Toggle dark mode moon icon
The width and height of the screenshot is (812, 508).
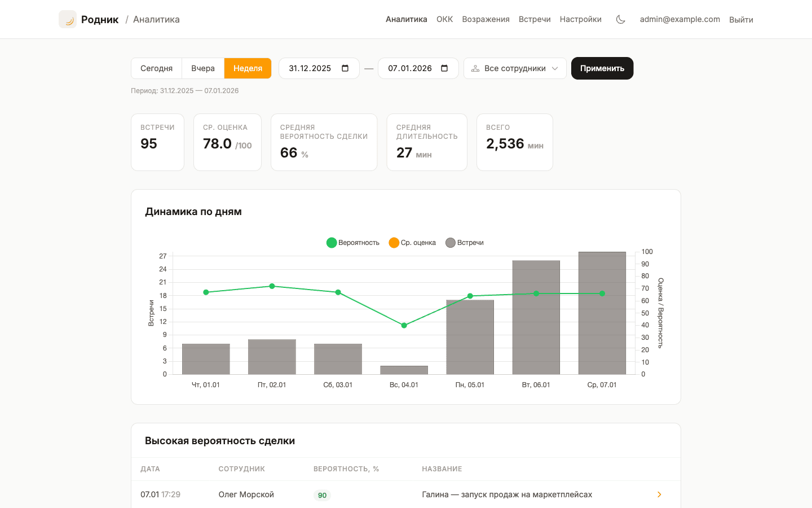pos(620,19)
